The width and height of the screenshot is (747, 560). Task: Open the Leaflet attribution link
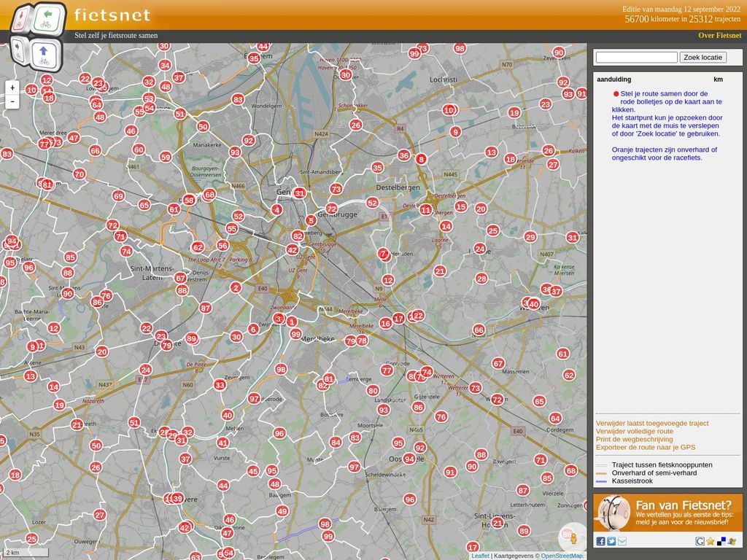480,556
